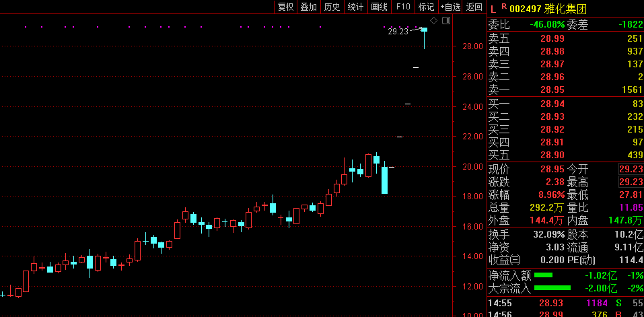Open the 叠加 overlay menu

309,7
